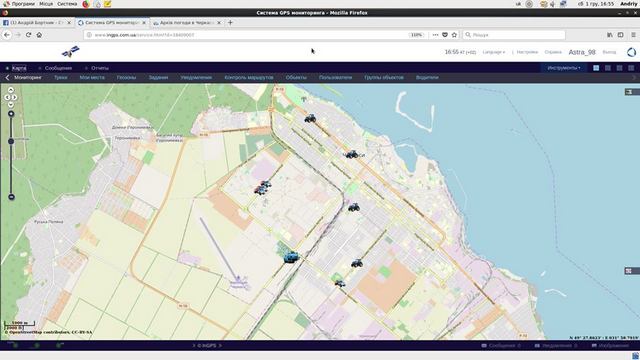Open the Группы объектов submenu item
640x360 pixels.
click(384, 77)
